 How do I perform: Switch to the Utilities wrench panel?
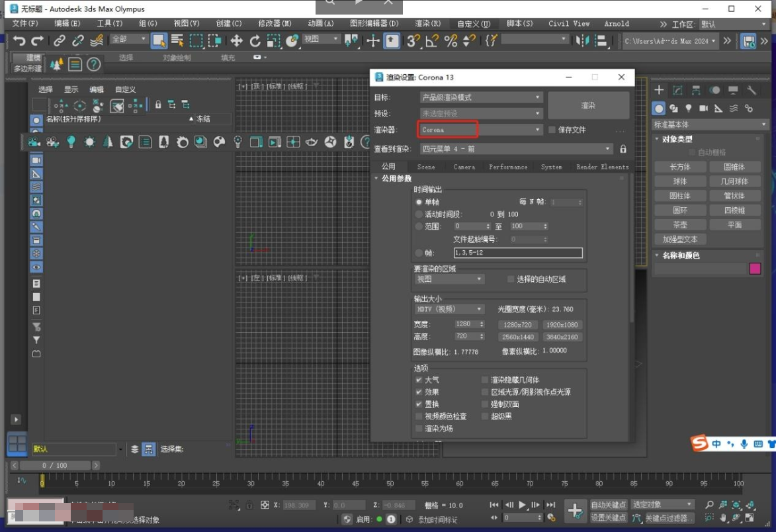[x=752, y=90]
